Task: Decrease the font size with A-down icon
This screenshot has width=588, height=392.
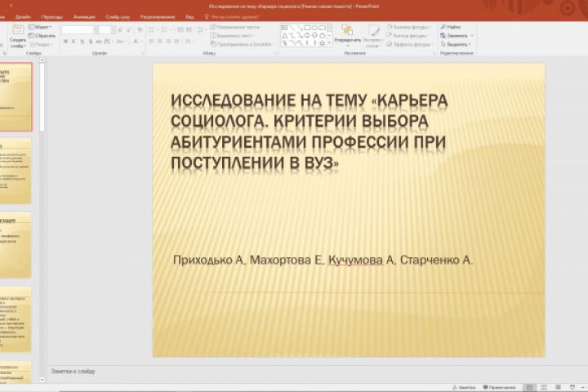Action: (x=128, y=29)
